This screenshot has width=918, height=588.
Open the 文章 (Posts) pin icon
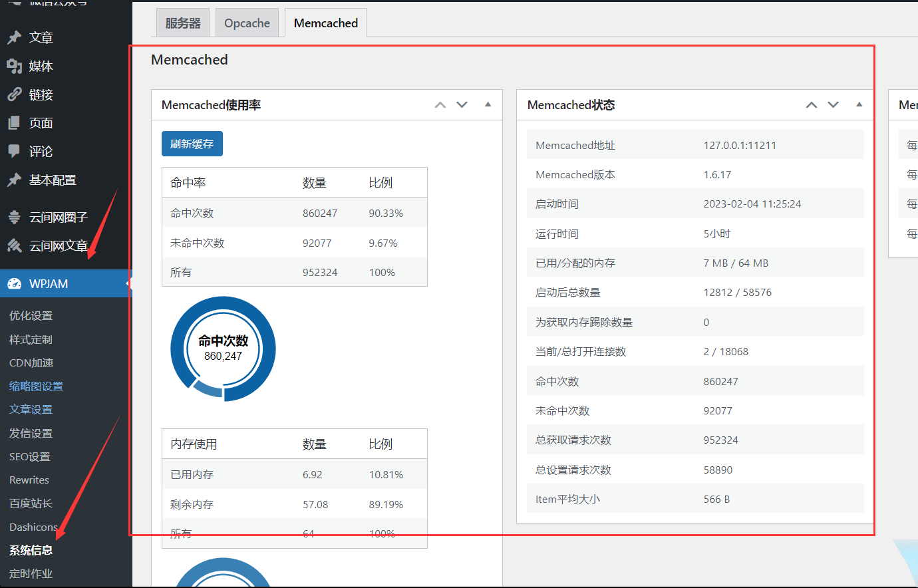(x=15, y=37)
